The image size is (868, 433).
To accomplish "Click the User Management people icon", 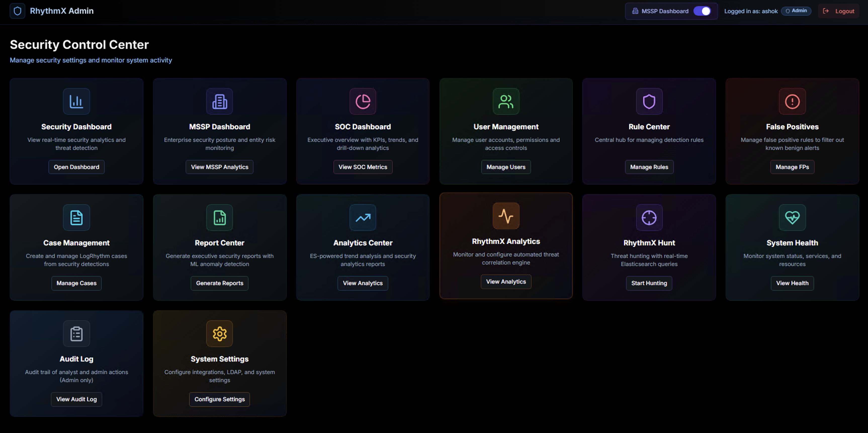I will click(x=506, y=101).
